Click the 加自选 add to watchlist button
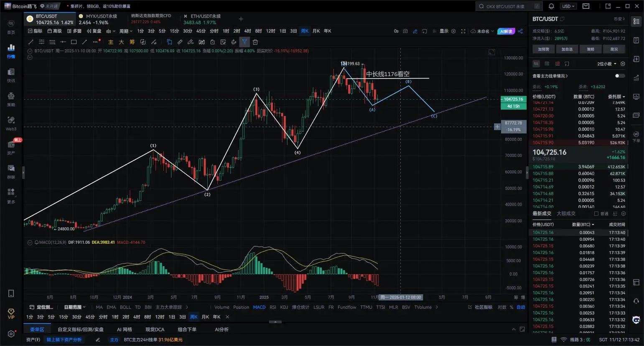The height and width of the screenshot is (346, 644). pos(567,49)
